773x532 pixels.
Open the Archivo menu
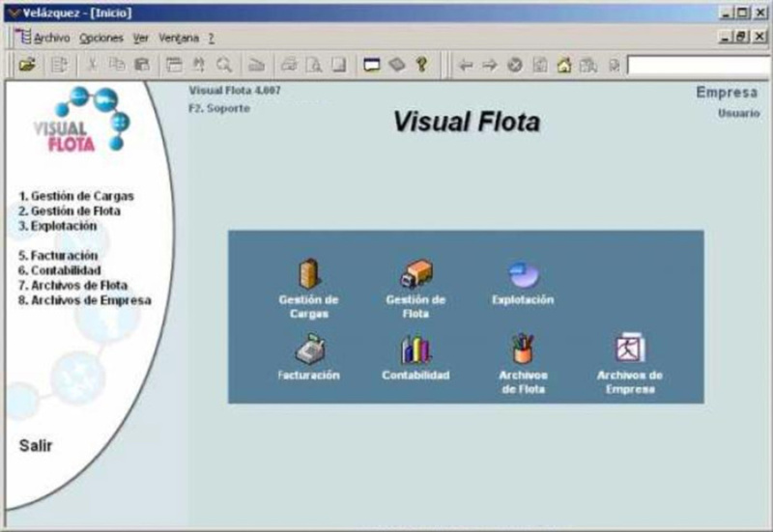[52, 38]
